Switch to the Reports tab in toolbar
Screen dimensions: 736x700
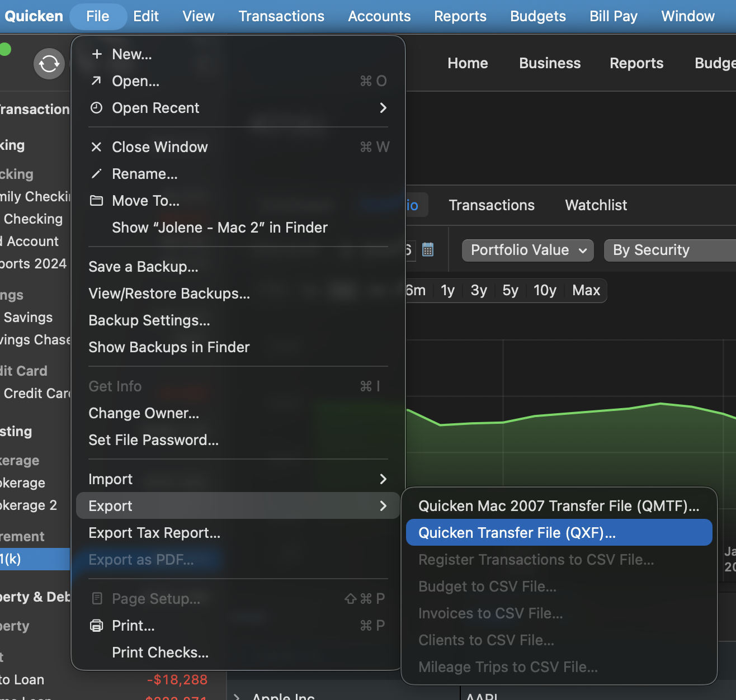tap(636, 63)
